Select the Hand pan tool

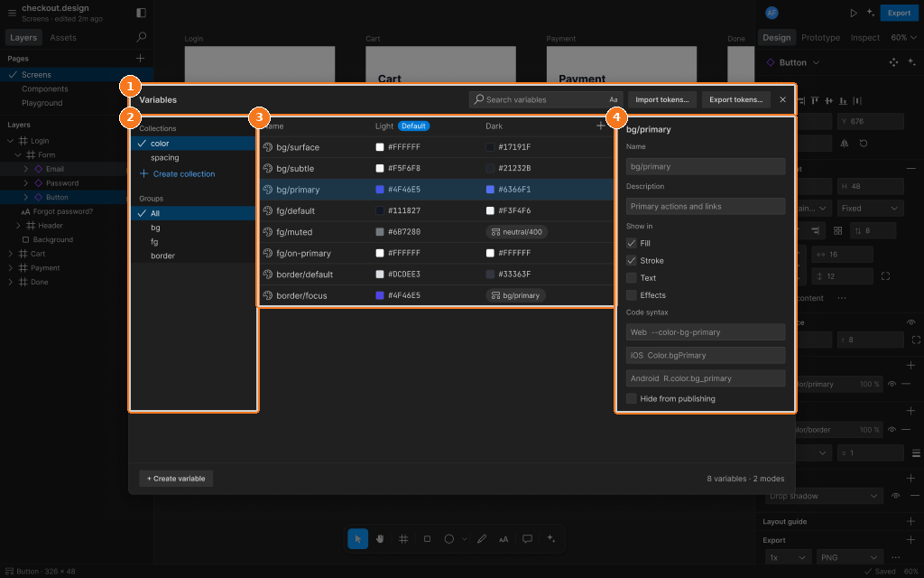pos(380,538)
